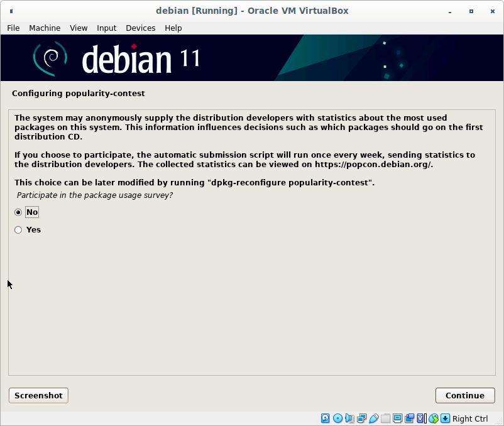Open the View menu
Image resolution: width=504 pixels, height=426 pixels.
(79, 28)
